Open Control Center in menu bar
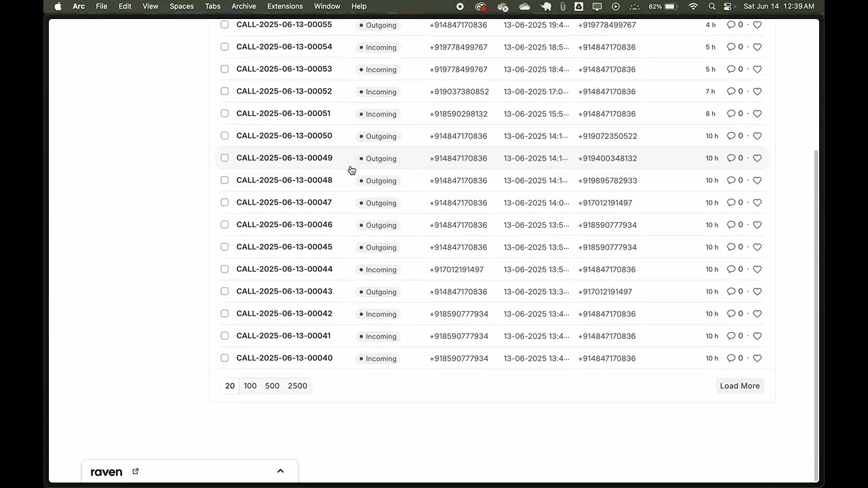This screenshot has width=868, height=488. (x=728, y=6)
